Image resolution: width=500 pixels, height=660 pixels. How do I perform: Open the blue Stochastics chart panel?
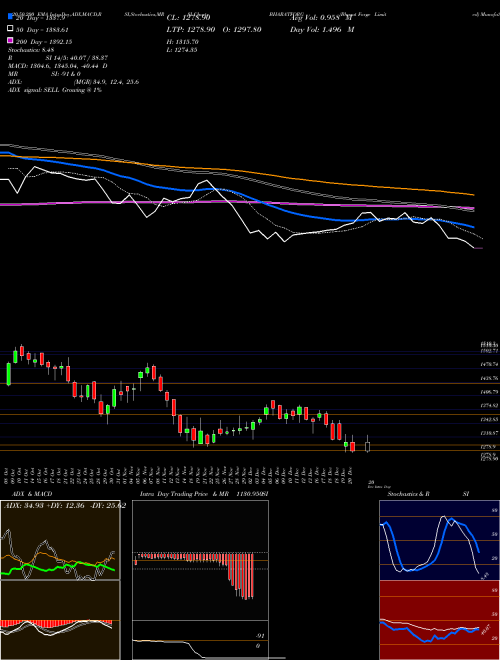(x=440, y=540)
